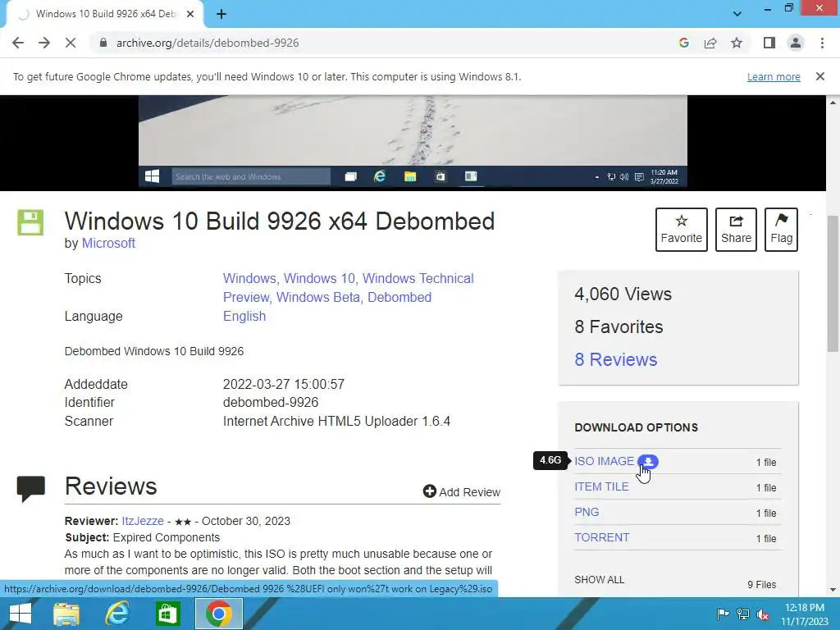This screenshot has width=840, height=630.
Task: Stop loading the page
Action: point(71,43)
